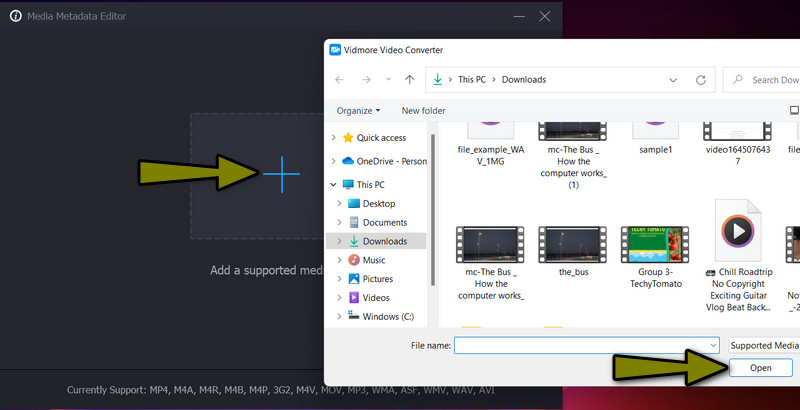Click the Open button
800x410 pixels.
click(x=761, y=368)
